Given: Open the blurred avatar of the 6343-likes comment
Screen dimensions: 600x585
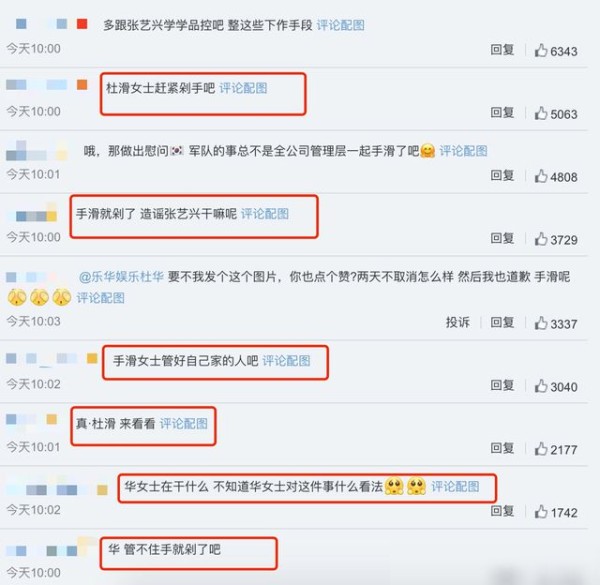Looking at the screenshot, I should point(52,24).
